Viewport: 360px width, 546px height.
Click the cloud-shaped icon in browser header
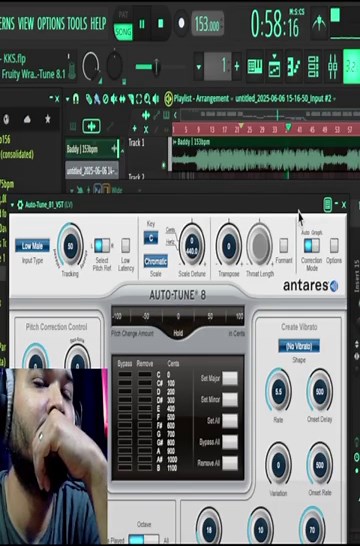click(27, 119)
